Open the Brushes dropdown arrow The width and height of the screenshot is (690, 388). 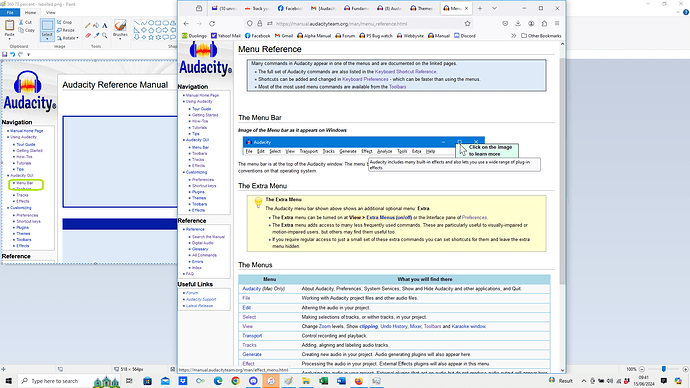[x=120, y=39]
